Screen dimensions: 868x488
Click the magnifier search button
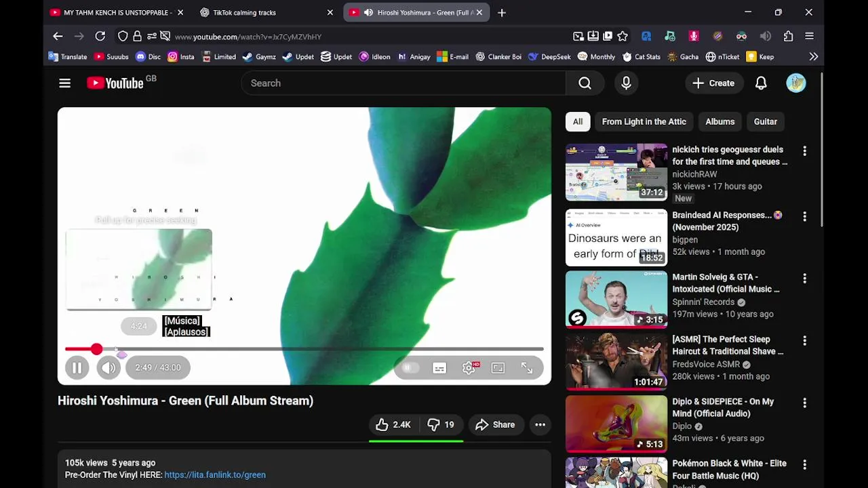(x=585, y=83)
